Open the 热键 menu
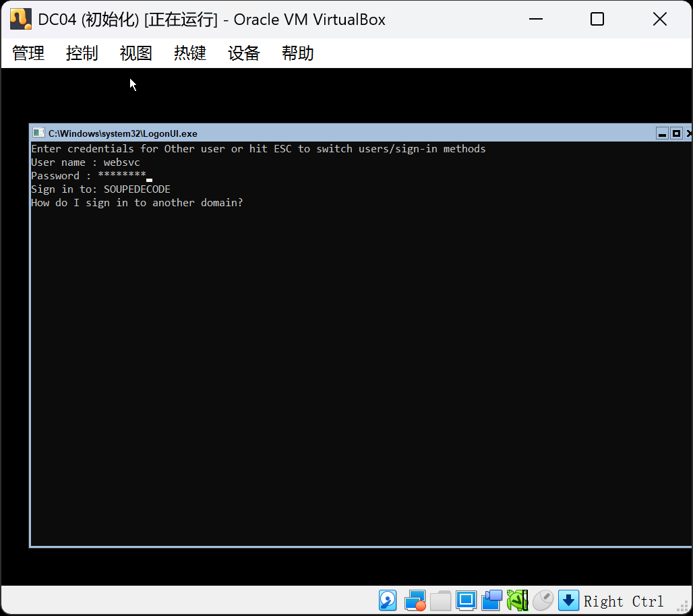This screenshot has height=616, width=693. [189, 53]
